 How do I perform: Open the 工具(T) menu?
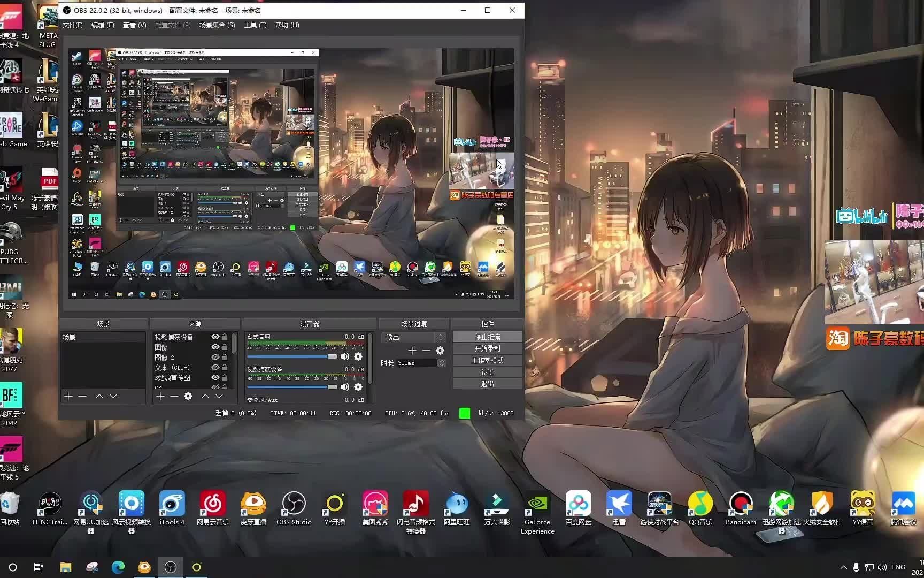[x=255, y=25]
